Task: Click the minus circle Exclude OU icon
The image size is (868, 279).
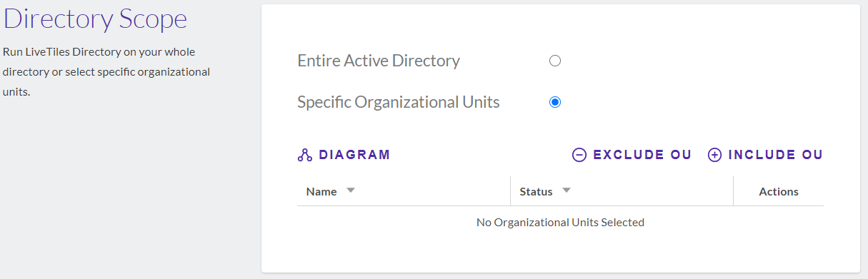Action: (579, 155)
